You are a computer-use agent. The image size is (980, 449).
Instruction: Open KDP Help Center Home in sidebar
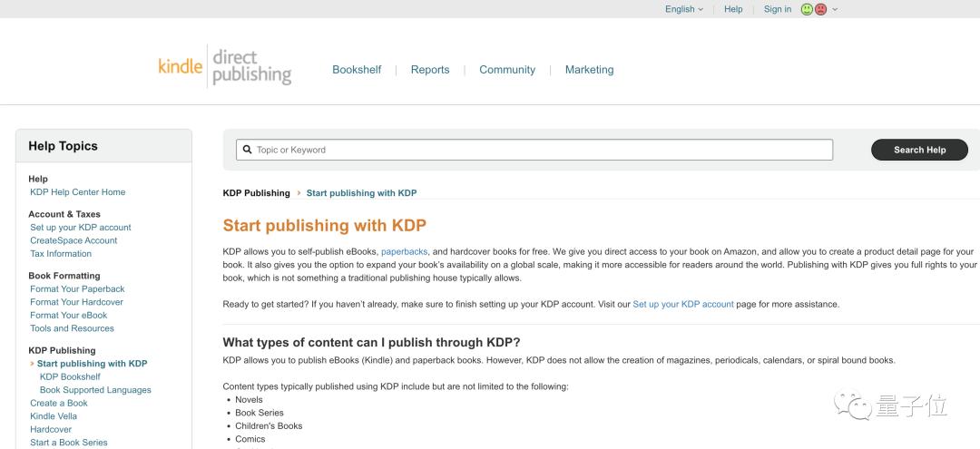(x=77, y=192)
